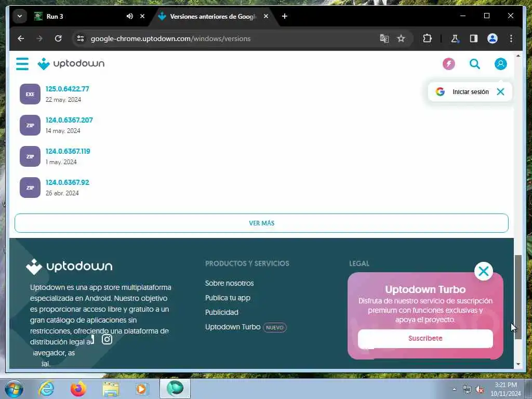
Task: Close the Versiones anteriores tab
Action: (266, 16)
